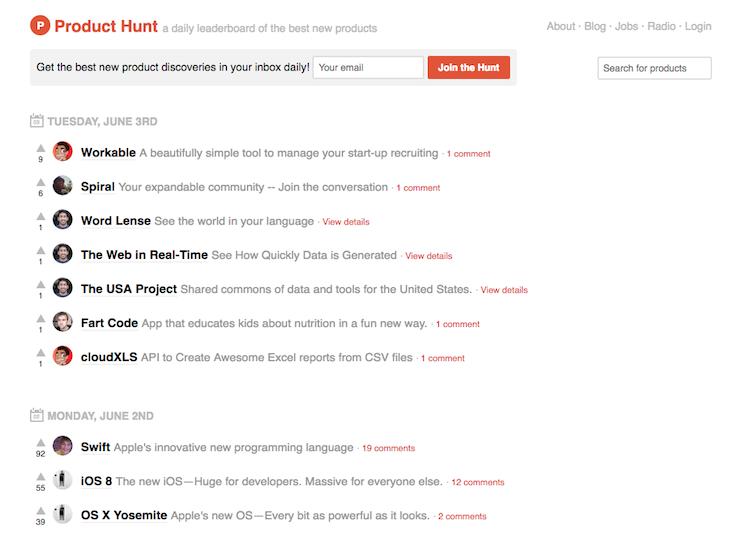740x533 pixels.
Task: Upvote the Swift programming language post
Action: point(41,442)
